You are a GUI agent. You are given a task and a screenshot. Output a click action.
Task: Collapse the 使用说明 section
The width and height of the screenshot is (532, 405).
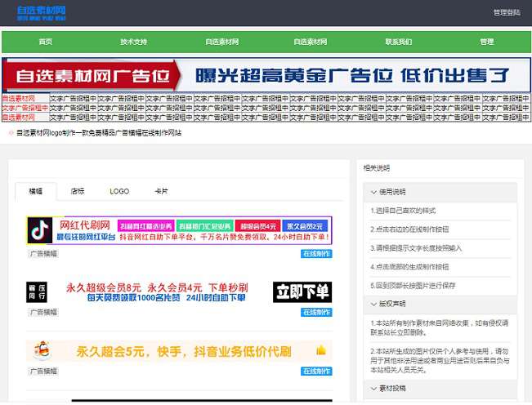440,192
